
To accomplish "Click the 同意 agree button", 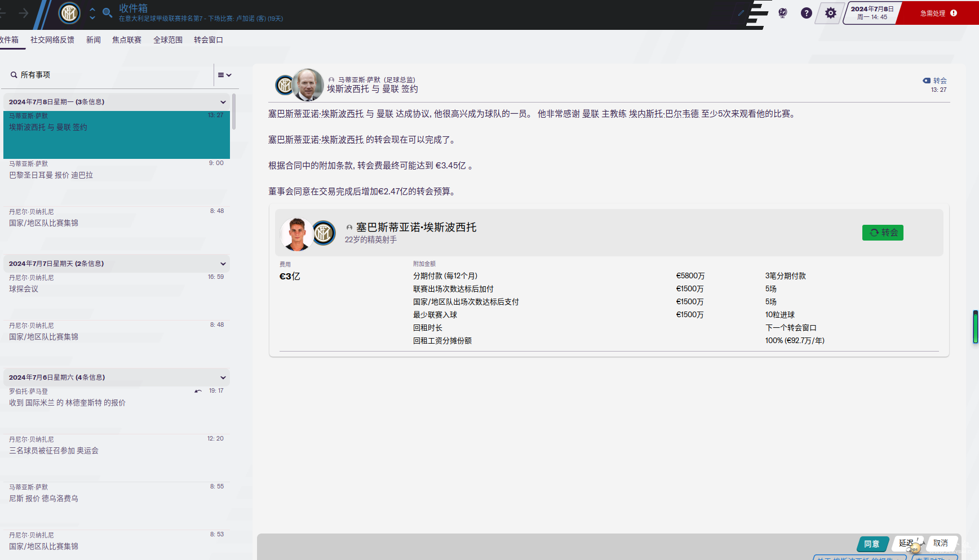I will pyautogui.click(x=872, y=544).
